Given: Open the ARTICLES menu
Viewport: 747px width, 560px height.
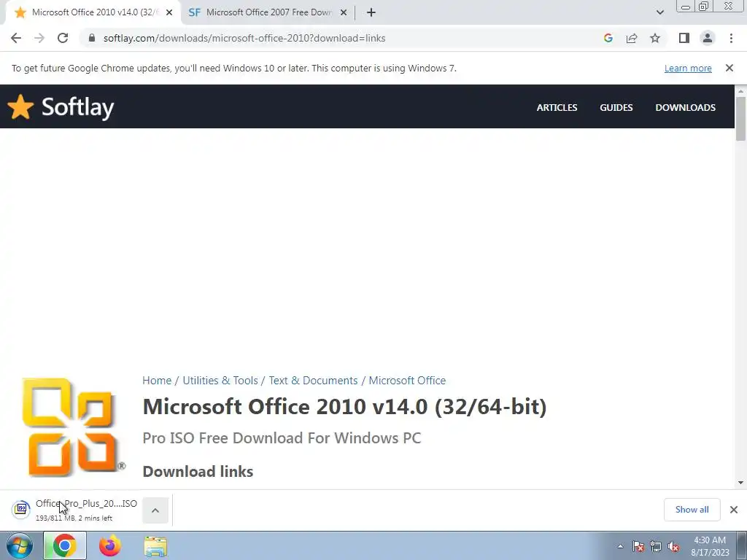Looking at the screenshot, I should 557,108.
